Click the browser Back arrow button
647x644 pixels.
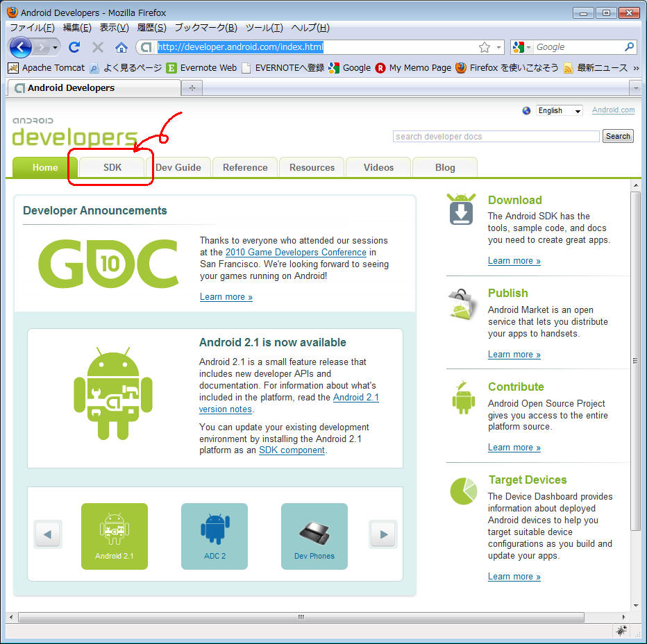point(21,47)
